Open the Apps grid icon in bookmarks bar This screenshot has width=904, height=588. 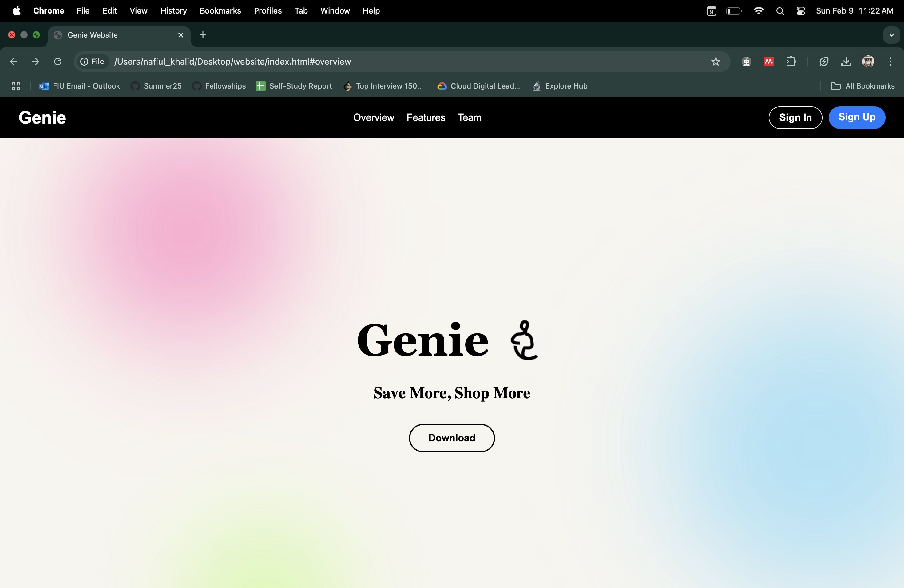pyautogui.click(x=16, y=86)
